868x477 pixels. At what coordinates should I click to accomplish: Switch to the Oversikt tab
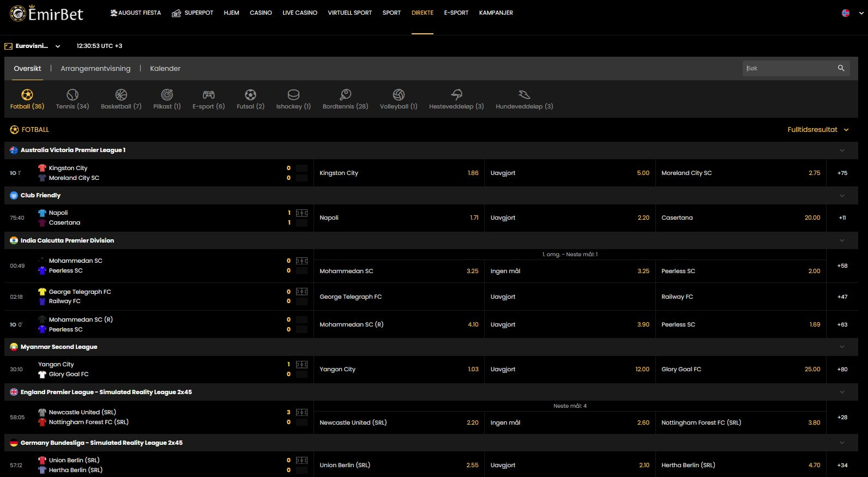(27, 69)
